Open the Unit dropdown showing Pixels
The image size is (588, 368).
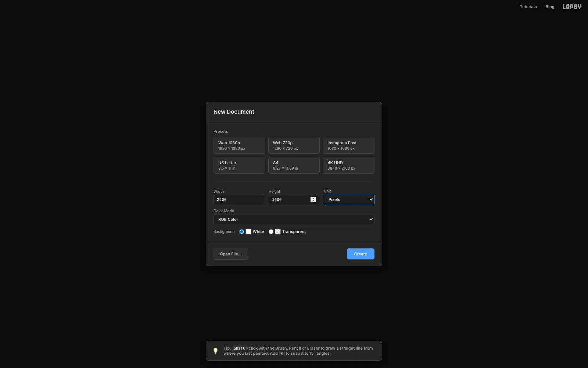coord(349,199)
